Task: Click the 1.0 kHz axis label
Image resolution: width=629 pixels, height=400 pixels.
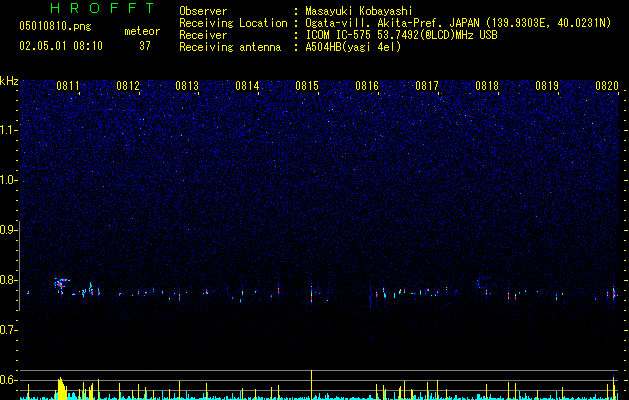Action: (x=9, y=180)
